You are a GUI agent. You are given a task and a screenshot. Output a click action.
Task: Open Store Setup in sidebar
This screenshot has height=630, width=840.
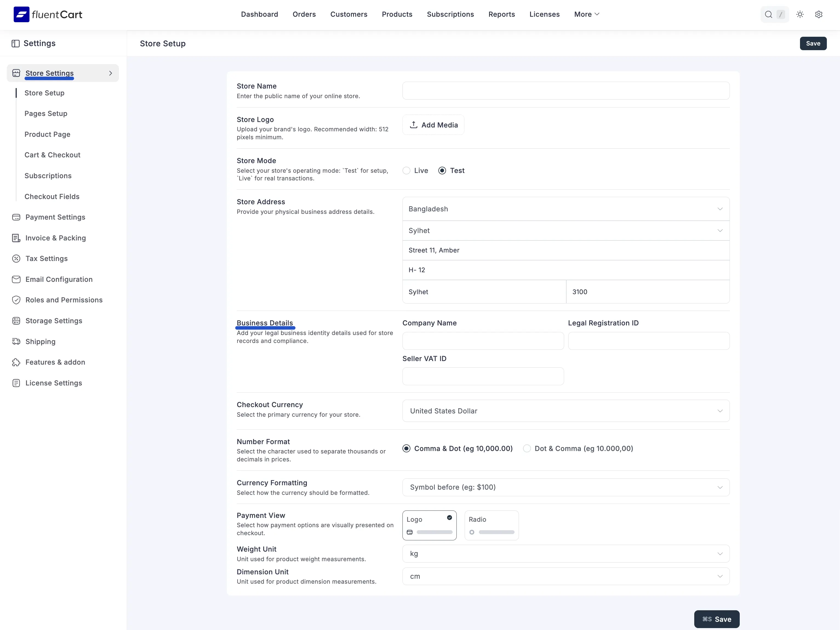(x=44, y=93)
